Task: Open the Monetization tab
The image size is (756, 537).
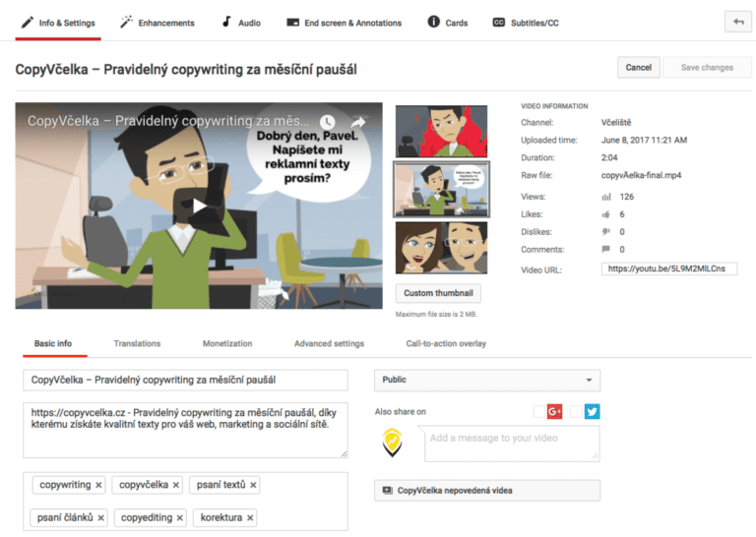Action: (x=227, y=343)
